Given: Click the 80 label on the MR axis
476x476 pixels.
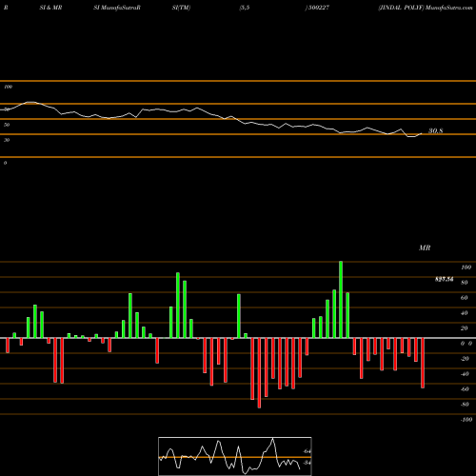Looking at the screenshot, I should coord(465,283).
